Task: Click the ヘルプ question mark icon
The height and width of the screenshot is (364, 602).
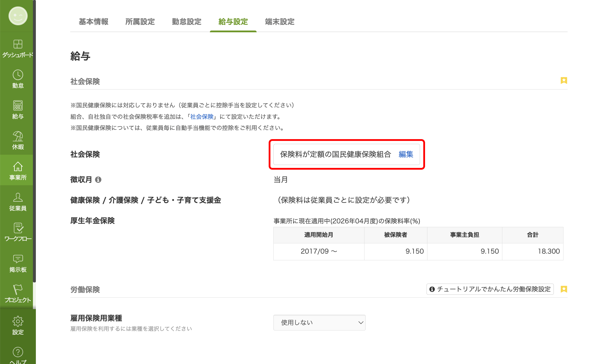Action: pyautogui.click(x=18, y=352)
